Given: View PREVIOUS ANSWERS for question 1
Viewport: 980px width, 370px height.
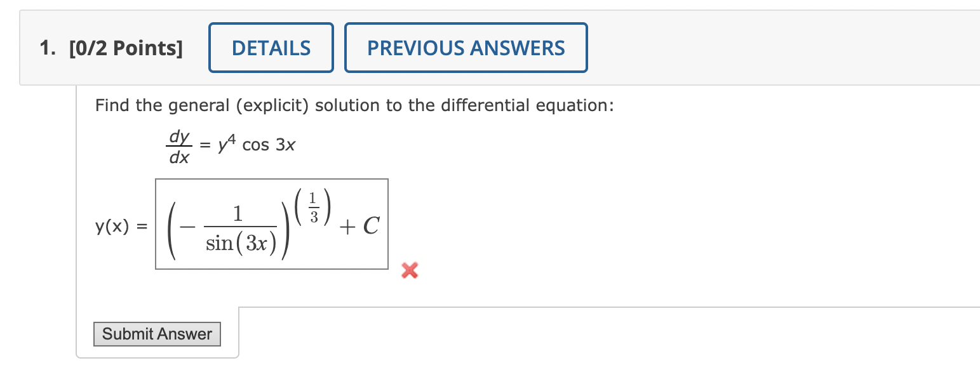Looking at the screenshot, I should point(466,47).
